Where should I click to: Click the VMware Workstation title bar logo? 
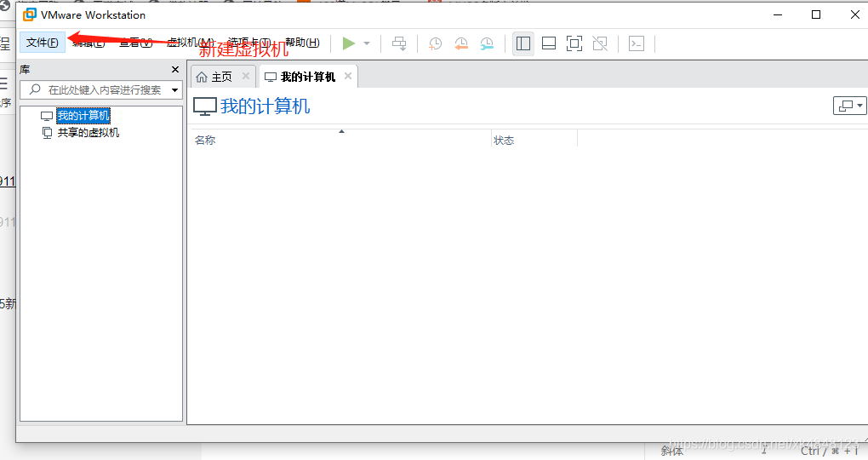29,14
